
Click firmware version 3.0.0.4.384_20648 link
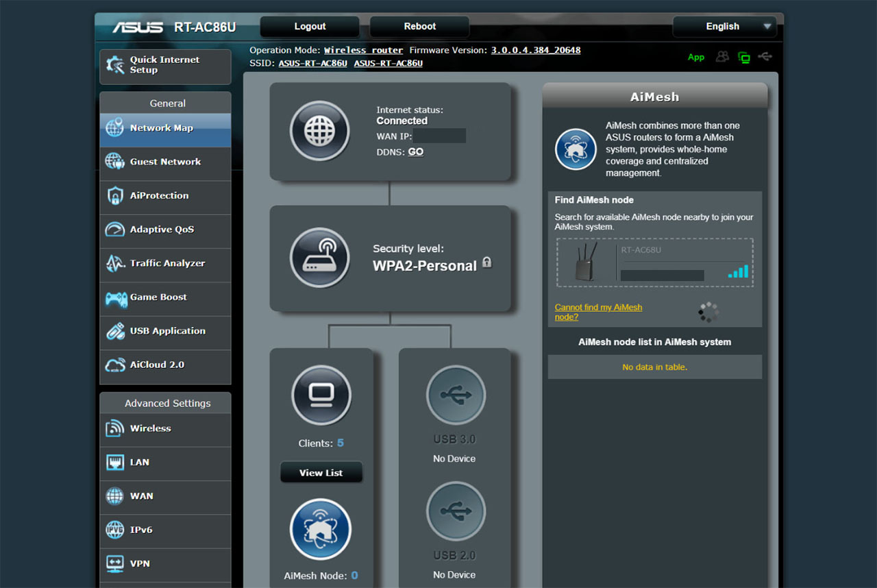(536, 50)
